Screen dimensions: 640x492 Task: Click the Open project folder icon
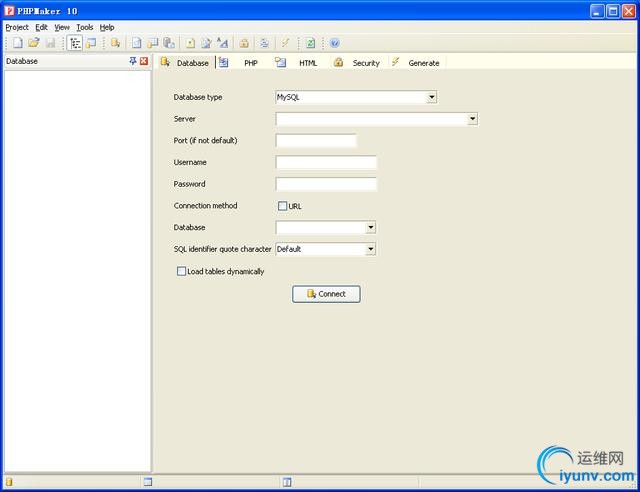34,42
